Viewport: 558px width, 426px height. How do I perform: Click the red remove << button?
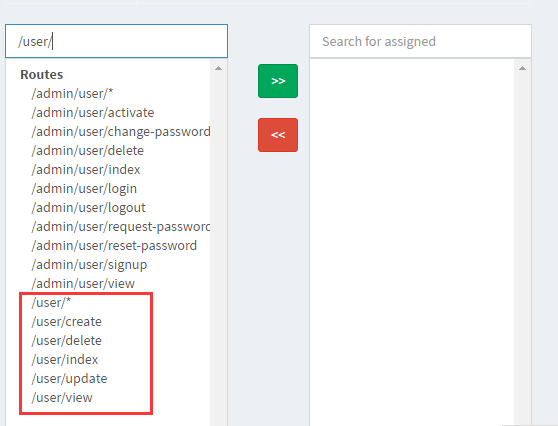click(x=278, y=135)
